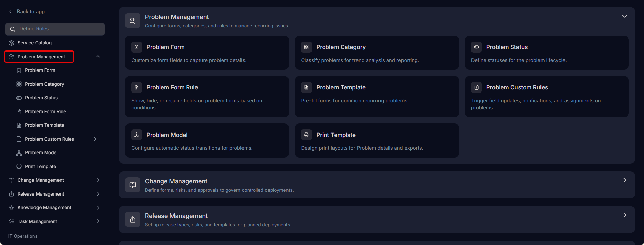The image size is (644, 245).
Task: Click the Problem Model card description text
Action: [192, 148]
